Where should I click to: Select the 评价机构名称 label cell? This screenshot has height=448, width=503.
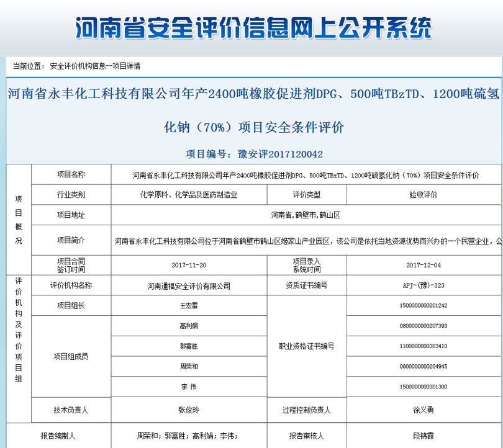71,285
